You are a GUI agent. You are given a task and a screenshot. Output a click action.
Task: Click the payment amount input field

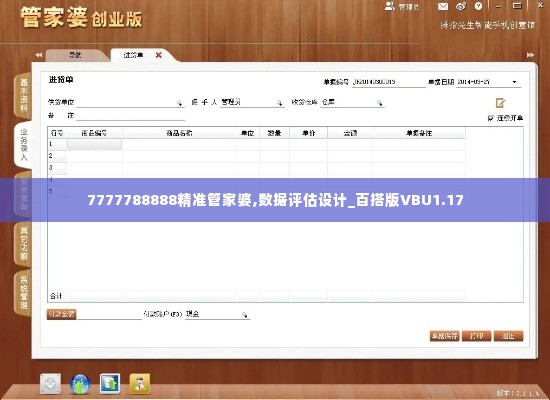tap(109, 314)
